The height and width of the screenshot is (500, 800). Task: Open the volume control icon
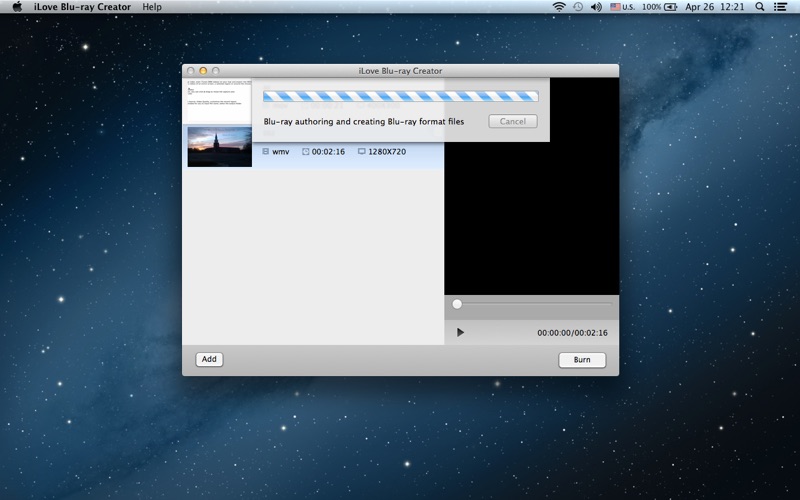point(596,7)
